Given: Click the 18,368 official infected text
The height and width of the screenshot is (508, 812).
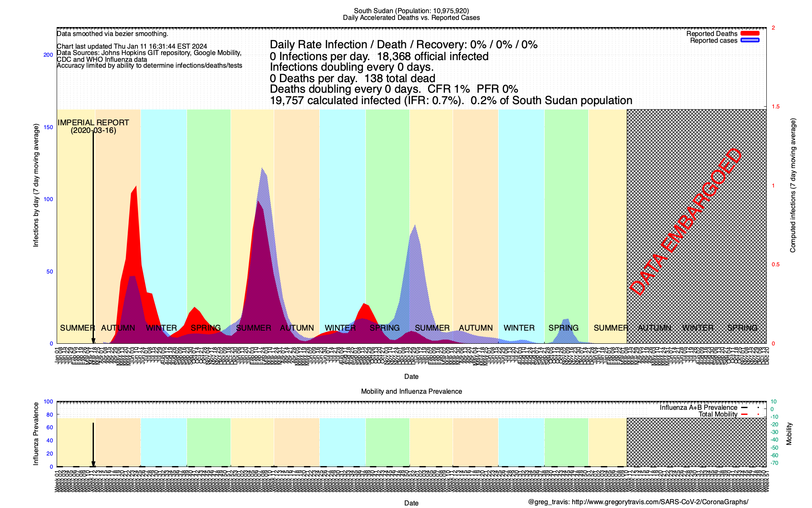Looking at the screenshot, I should pos(432,56).
